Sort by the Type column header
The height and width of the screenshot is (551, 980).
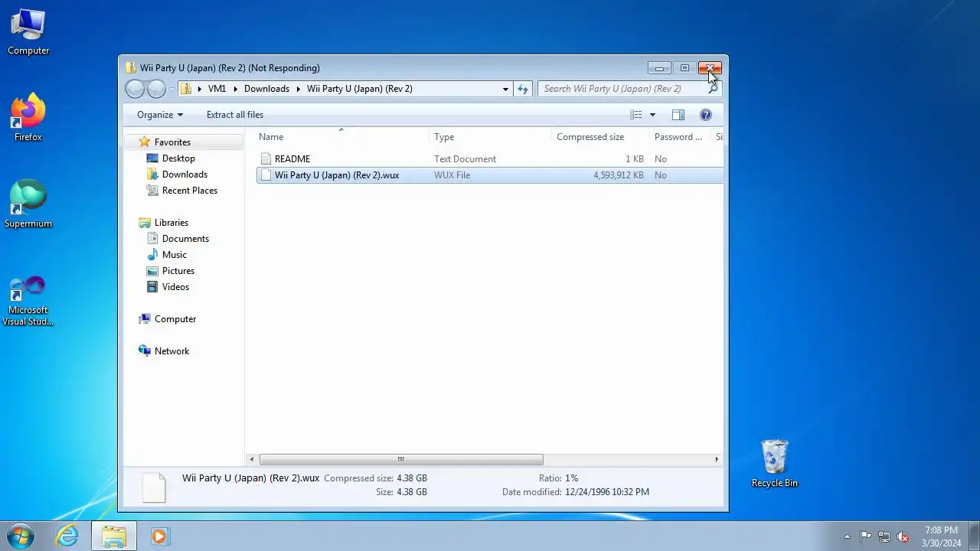(x=490, y=137)
